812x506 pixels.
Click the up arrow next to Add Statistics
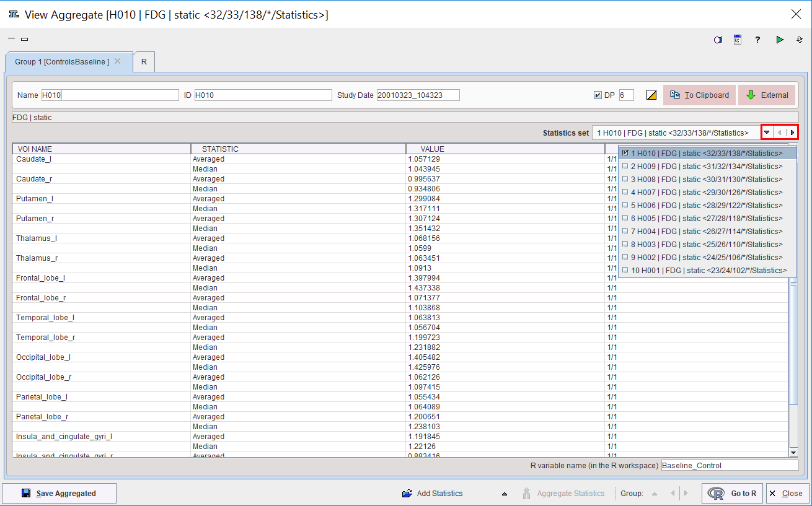[x=505, y=494]
